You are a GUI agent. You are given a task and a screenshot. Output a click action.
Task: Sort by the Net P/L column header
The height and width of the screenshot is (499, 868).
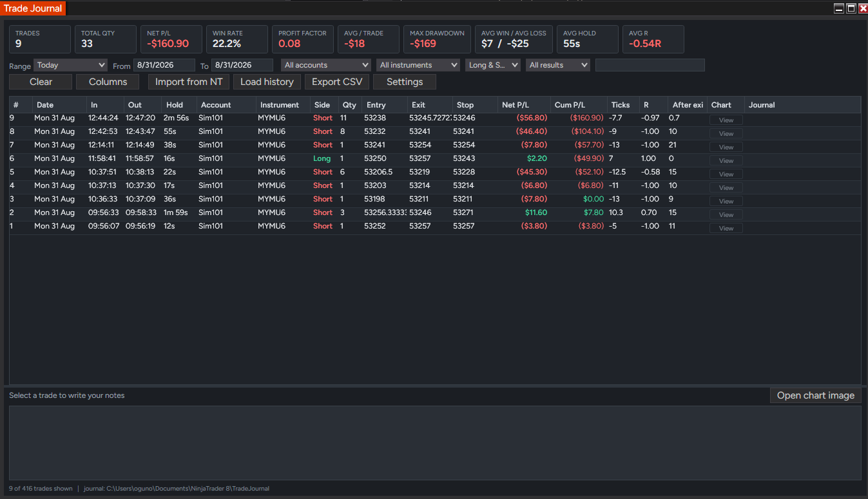(x=525, y=105)
